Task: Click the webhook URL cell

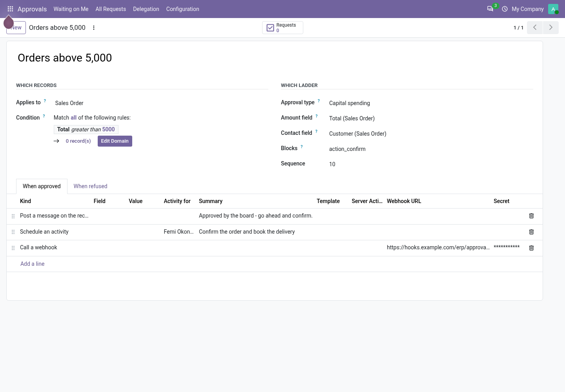Action: coord(438,247)
